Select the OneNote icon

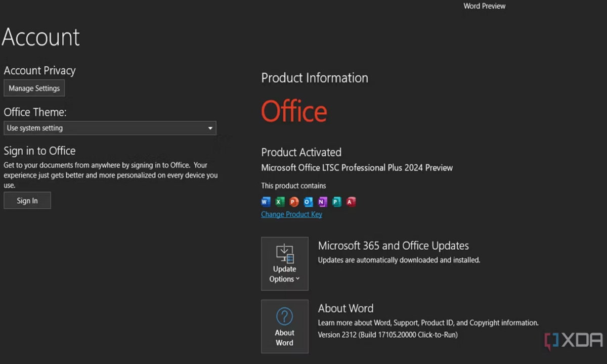(322, 202)
